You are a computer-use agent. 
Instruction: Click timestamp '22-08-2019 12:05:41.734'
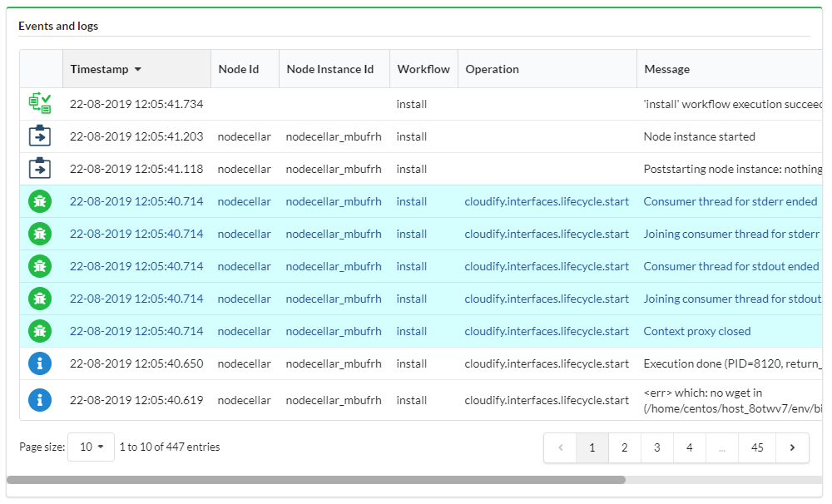pyautogui.click(x=136, y=104)
